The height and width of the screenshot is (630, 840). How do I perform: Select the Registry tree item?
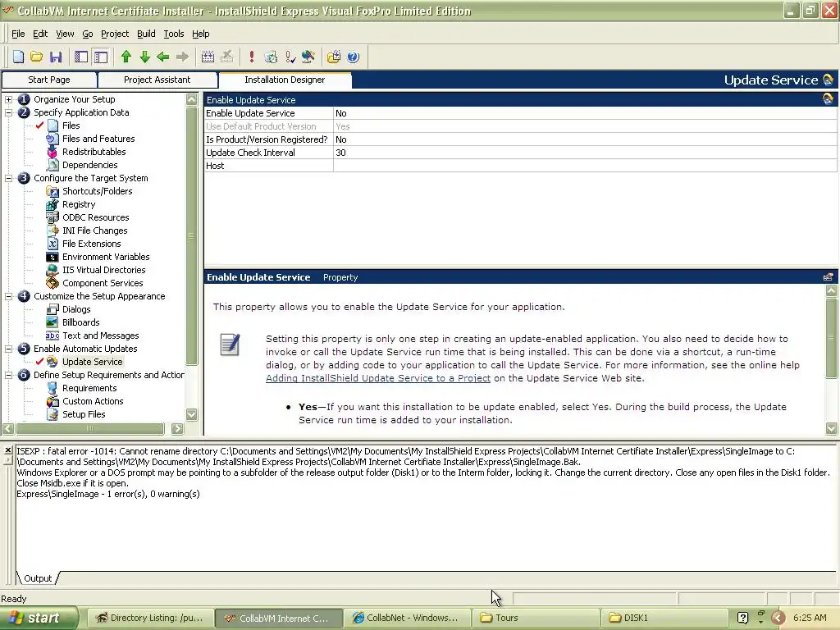coord(79,204)
